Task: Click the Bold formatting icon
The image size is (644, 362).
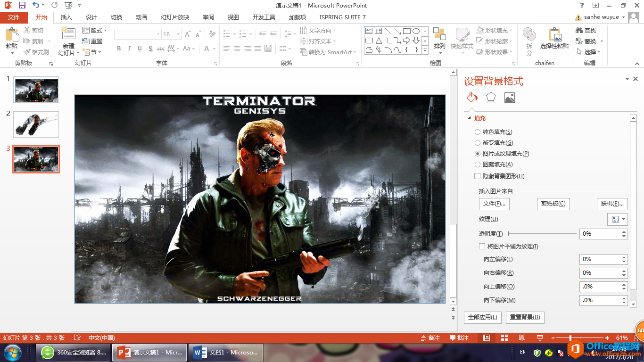Action: [x=119, y=49]
